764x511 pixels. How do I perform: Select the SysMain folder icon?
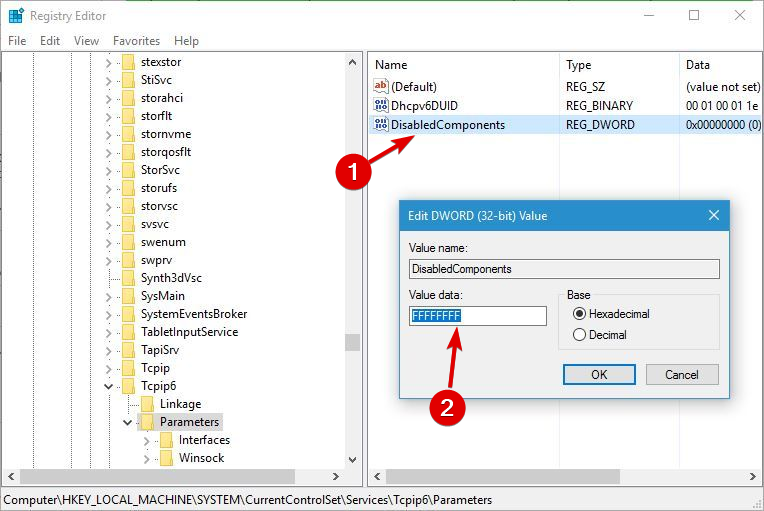coord(128,297)
